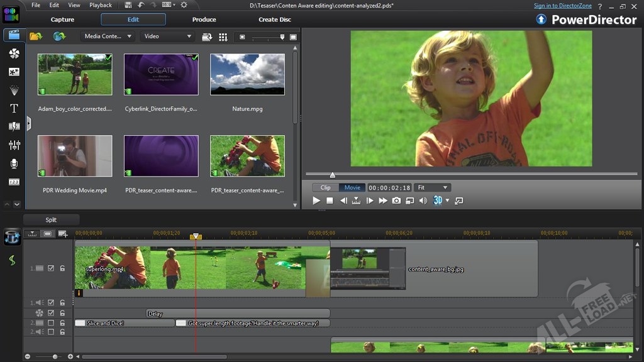The width and height of the screenshot is (644, 362).
Task: Open the Video filter dropdown
Action: 167,36
